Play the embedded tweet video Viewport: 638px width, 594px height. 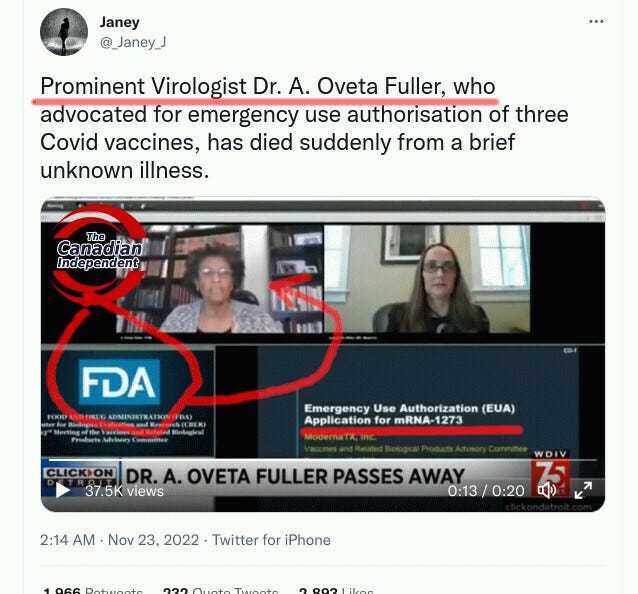click(62, 490)
